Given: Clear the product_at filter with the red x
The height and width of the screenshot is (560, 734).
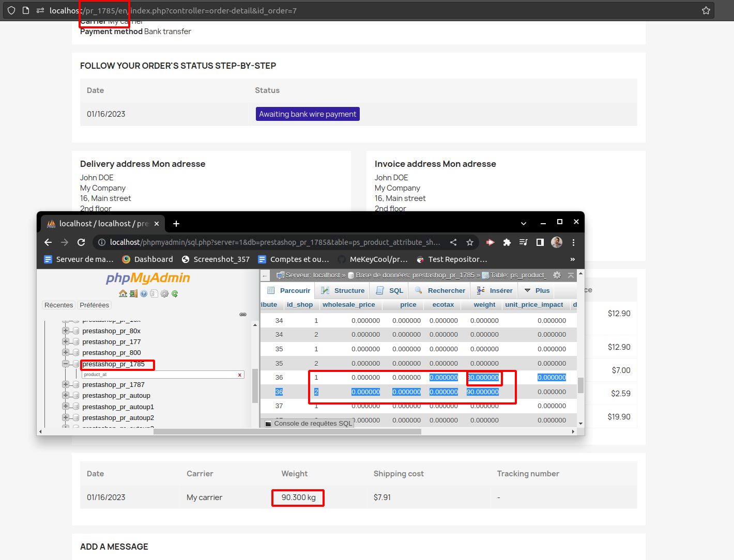Looking at the screenshot, I should (239, 375).
